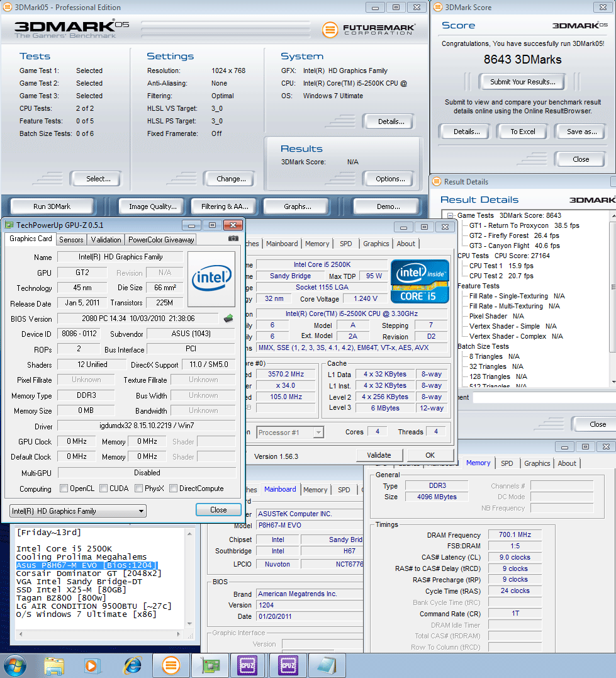This screenshot has height=678, width=616.
Task: Click the Save as... button
Action: [x=582, y=132]
